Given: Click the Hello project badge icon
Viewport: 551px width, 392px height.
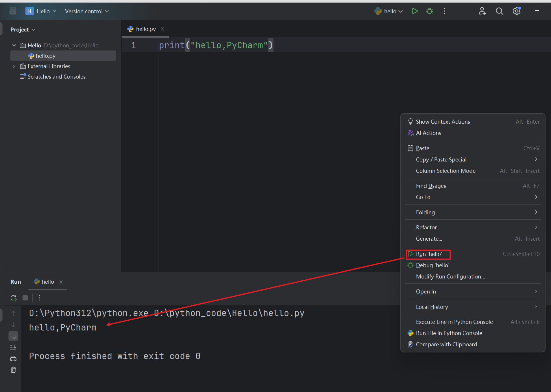Looking at the screenshot, I should tap(29, 11).
